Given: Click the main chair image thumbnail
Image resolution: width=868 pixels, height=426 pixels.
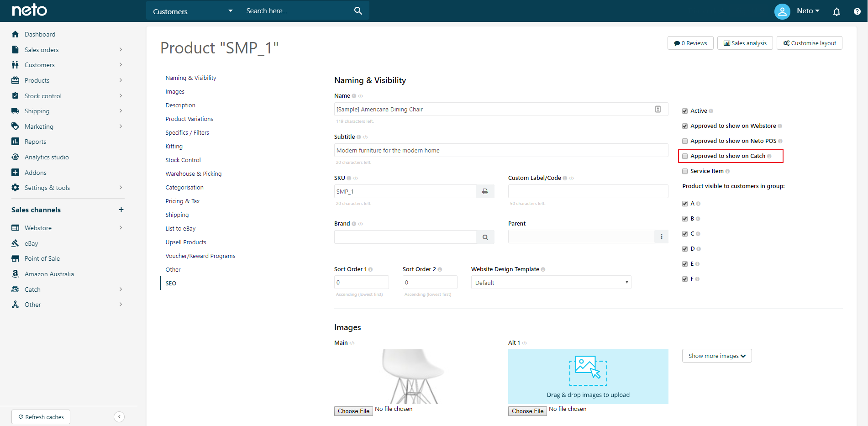Looking at the screenshot, I should [x=413, y=376].
